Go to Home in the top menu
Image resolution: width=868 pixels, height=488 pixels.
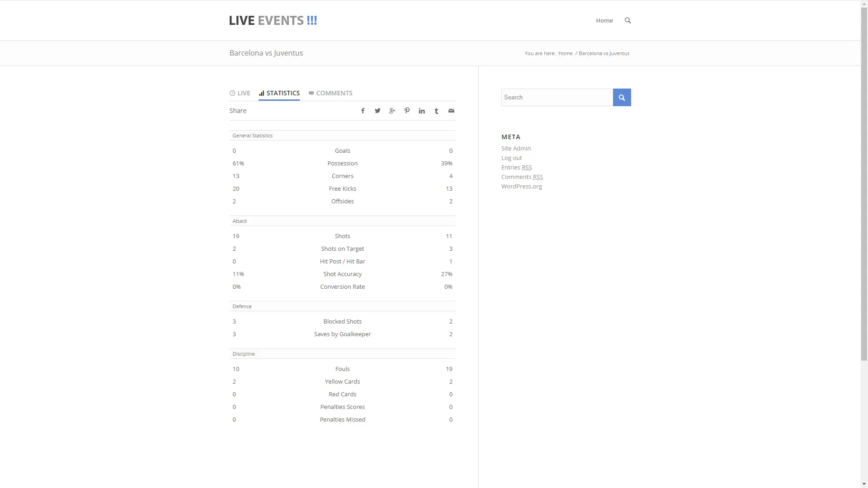(604, 20)
